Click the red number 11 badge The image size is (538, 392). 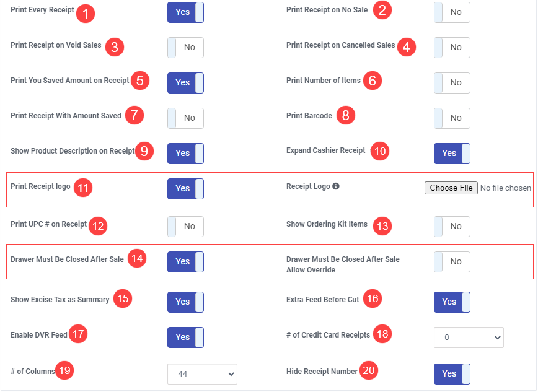click(83, 188)
